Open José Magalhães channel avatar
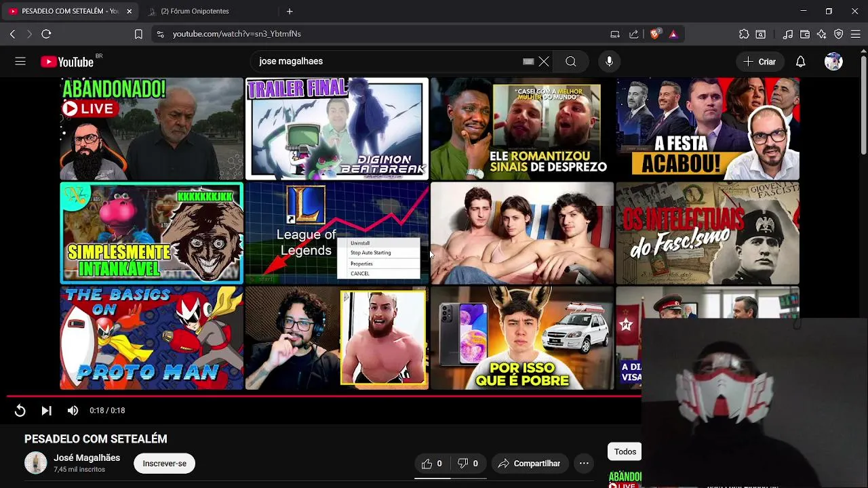This screenshot has width=868, height=488. point(36,464)
